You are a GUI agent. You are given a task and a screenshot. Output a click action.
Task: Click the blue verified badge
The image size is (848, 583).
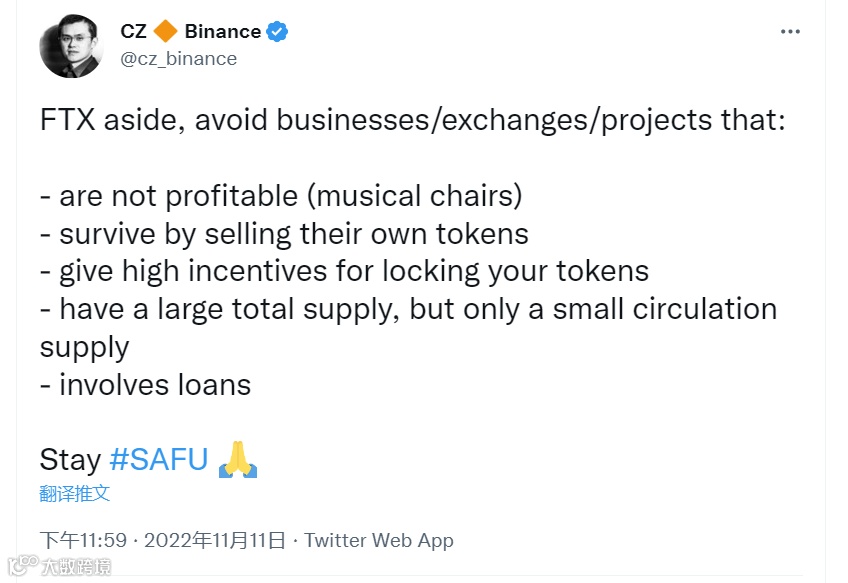click(x=277, y=32)
